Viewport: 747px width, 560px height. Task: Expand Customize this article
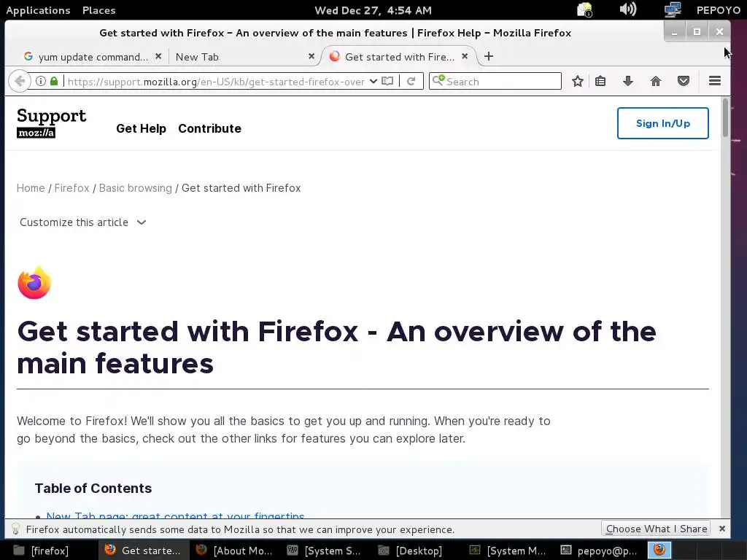(x=83, y=222)
